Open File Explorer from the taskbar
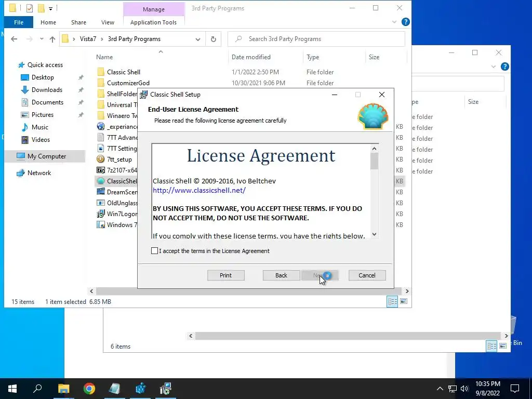The image size is (532, 399). point(63,389)
